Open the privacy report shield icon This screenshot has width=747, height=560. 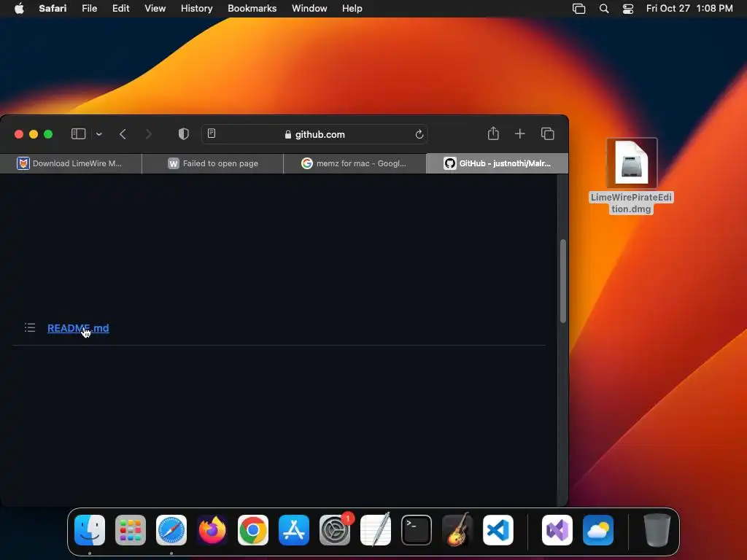pyautogui.click(x=183, y=134)
